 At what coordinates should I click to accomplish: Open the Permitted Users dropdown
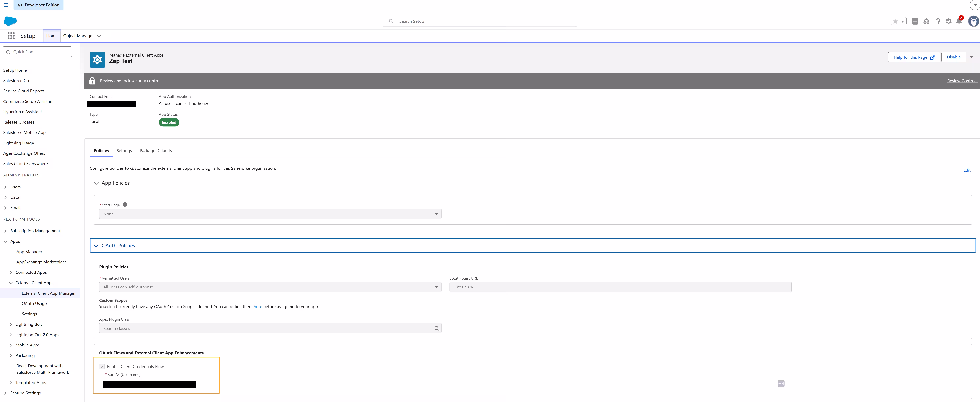[270, 287]
